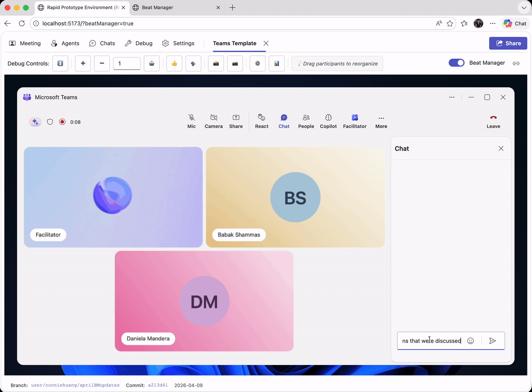Turn off the Beat Manager switch
This screenshot has width=532, height=392.
pyautogui.click(x=456, y=63)
